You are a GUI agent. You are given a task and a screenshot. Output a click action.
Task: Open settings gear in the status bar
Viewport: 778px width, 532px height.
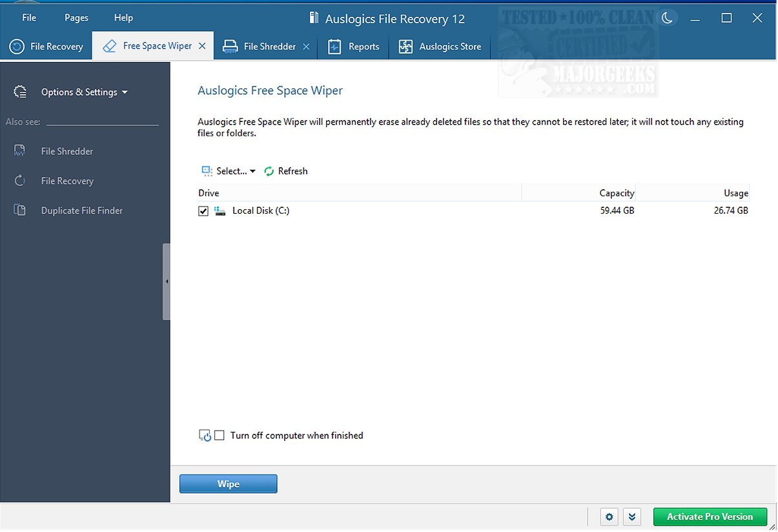click(x=609, y=517)
